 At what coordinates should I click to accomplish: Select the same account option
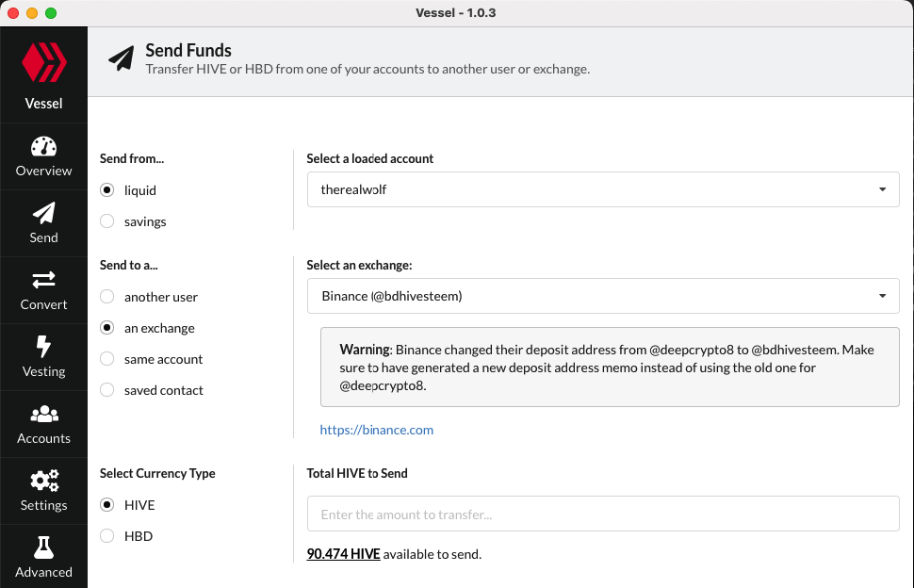click(106, 359)
